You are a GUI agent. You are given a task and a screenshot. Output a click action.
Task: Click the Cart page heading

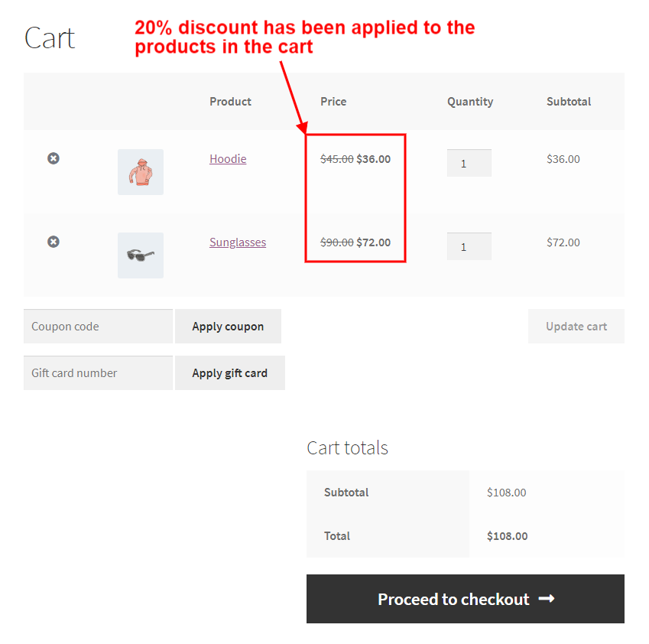pos(50,38)
